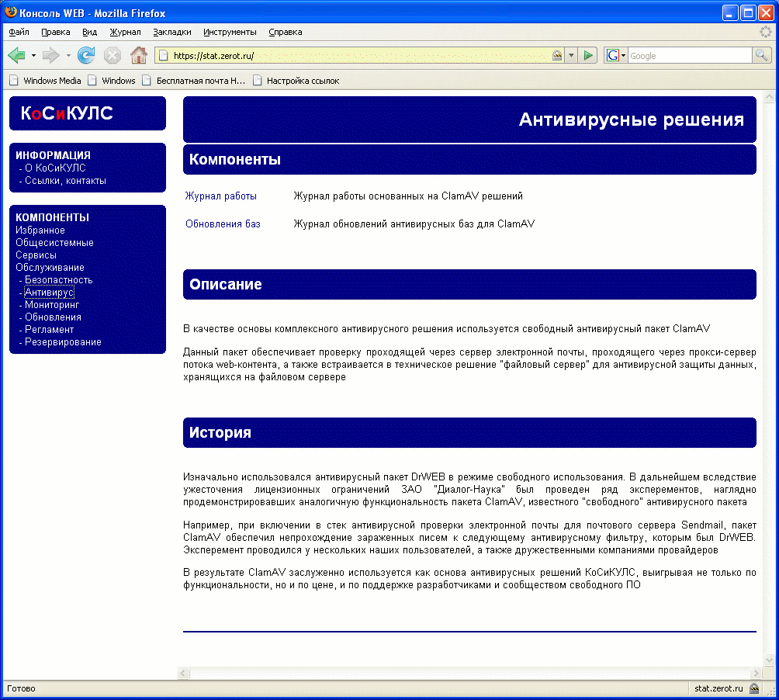The width and height of the screenshot is (779, 700).
Task: Go to the Home page icon
Action: tap(139, 55)
